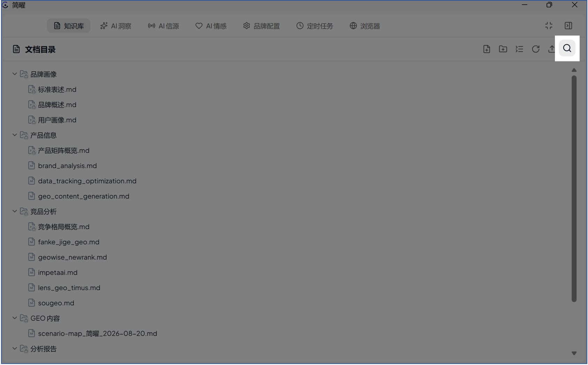Click the file icon of brand_analysis.md

[x=32, y=166]
